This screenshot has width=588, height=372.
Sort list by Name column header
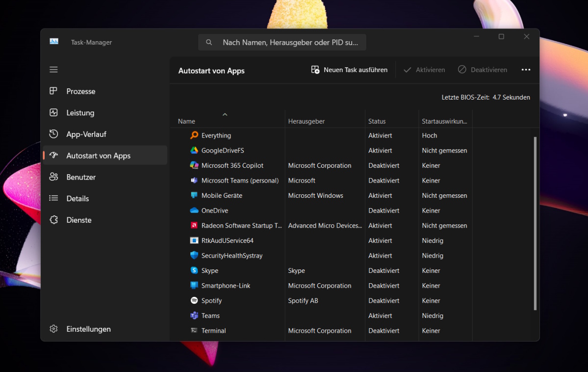[187, 121]
